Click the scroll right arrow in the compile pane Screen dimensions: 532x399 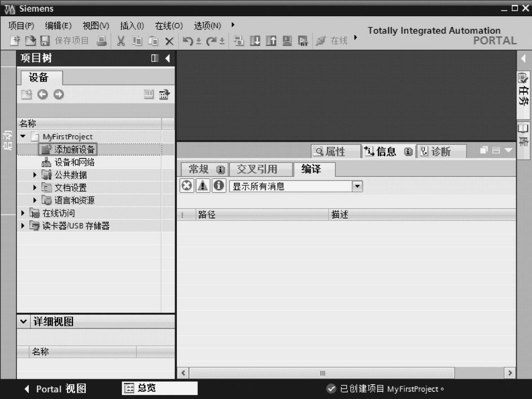point(510,373)
